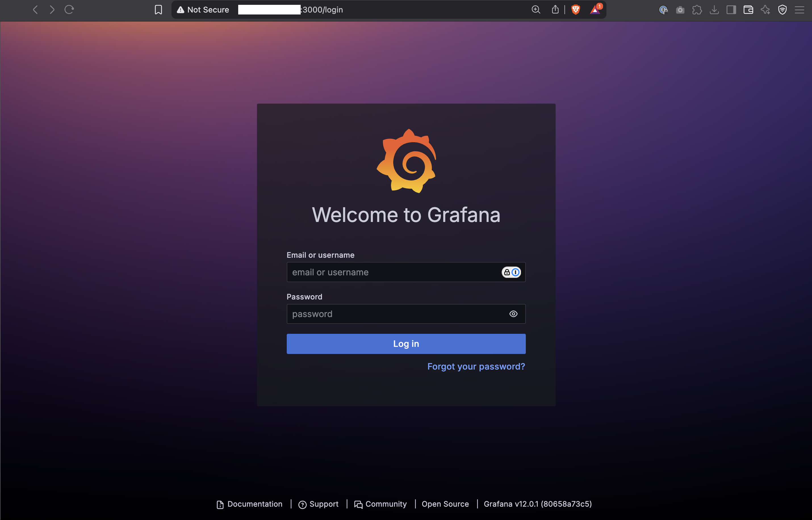Viewport: 812px width, 520px height.
Task: Open the Brave Shields lion icon
Action: (575, 9)
